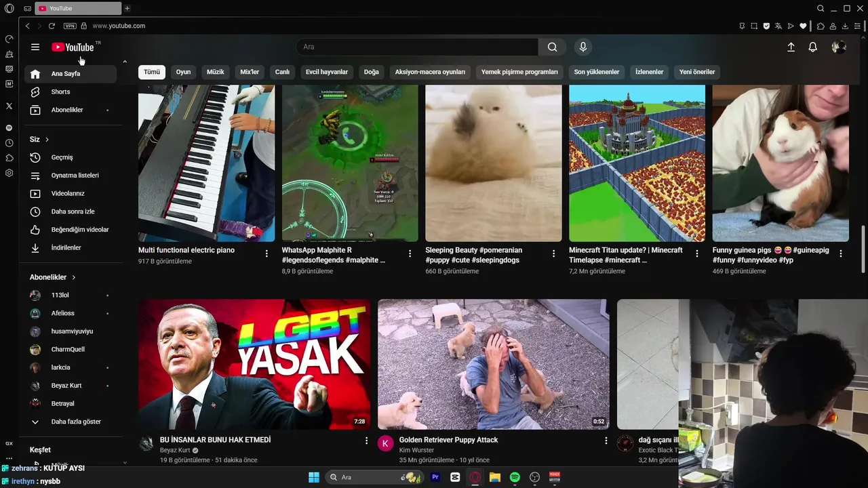Image resolution: width=868 pixels, height=488 pixels.
Task: Go back with browser back arrow
Action: point(27,26)
